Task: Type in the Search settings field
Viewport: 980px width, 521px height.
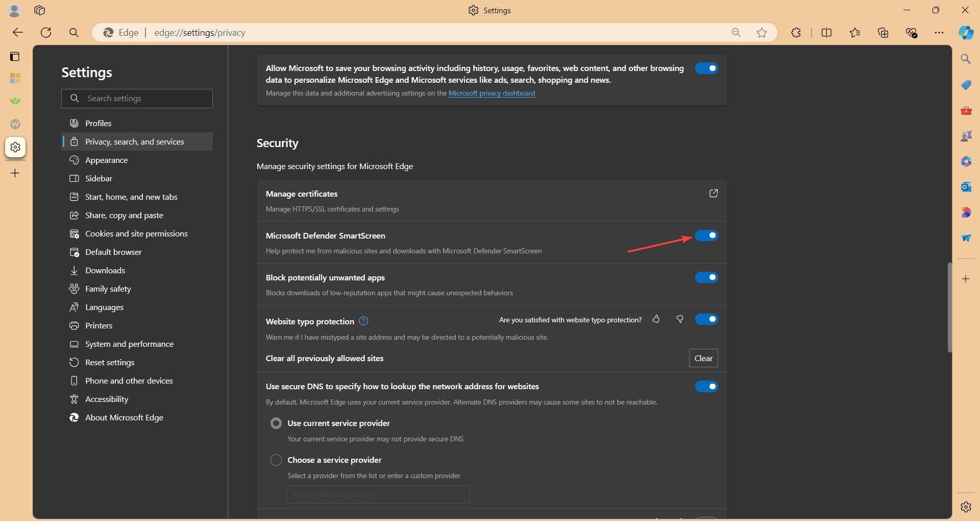Action: 137,98
